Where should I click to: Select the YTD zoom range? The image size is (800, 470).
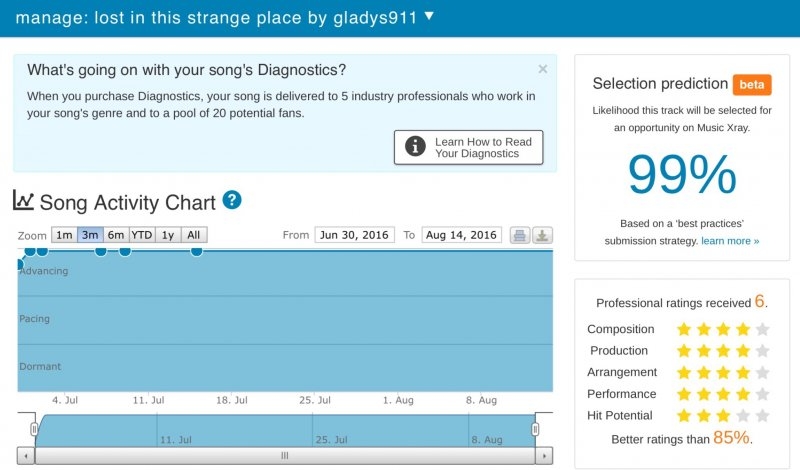142,235
